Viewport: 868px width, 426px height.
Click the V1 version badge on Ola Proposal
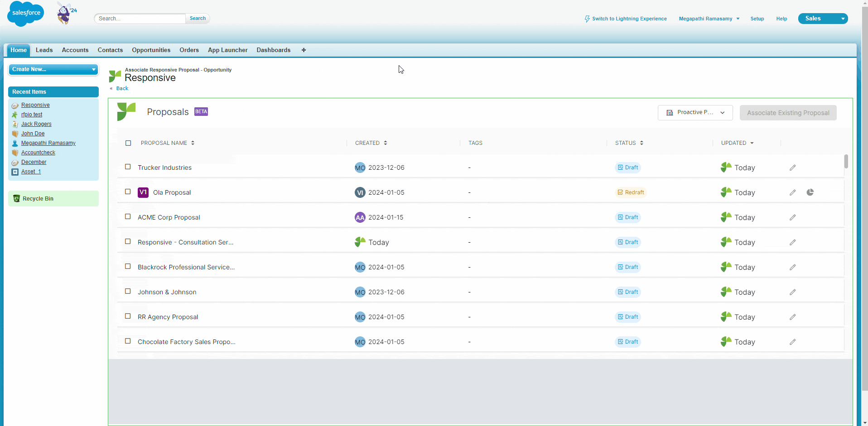coord(143,192)
